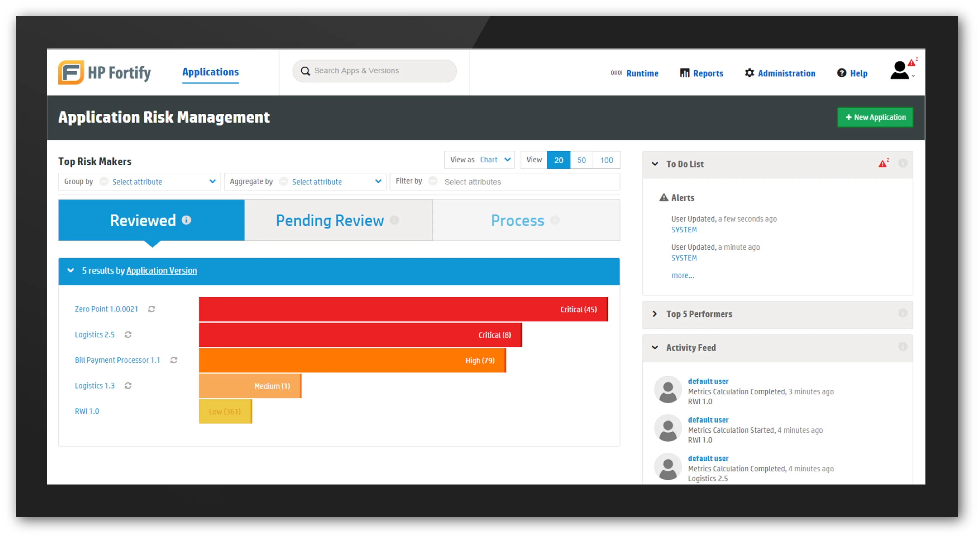The width and height of the screenshot is (980, 539).
Task: Click refresh icon for Bill Payment Processor 1.1
Action: (174, 360)
